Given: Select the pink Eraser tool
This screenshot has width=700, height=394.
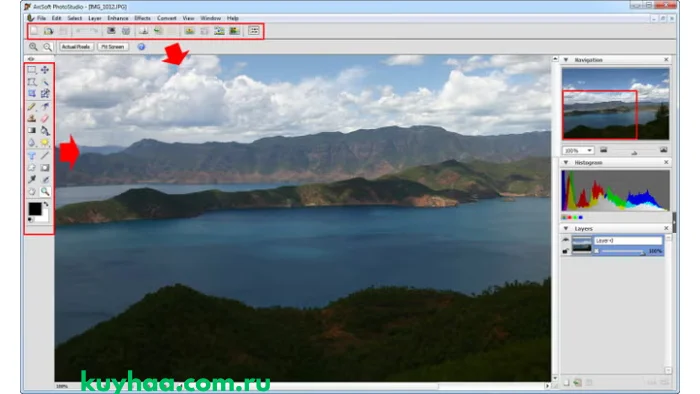Looking at the screenshot, I should coord(45,119).
